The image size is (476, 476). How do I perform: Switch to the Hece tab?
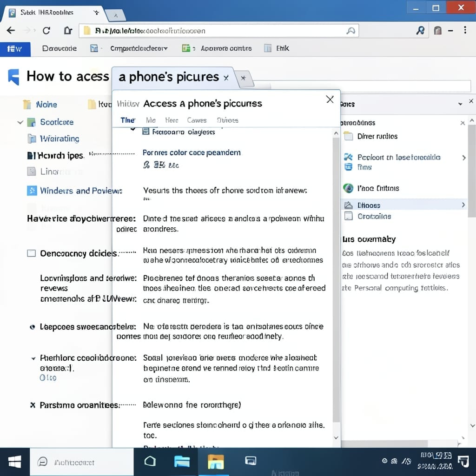coord(172,120)
